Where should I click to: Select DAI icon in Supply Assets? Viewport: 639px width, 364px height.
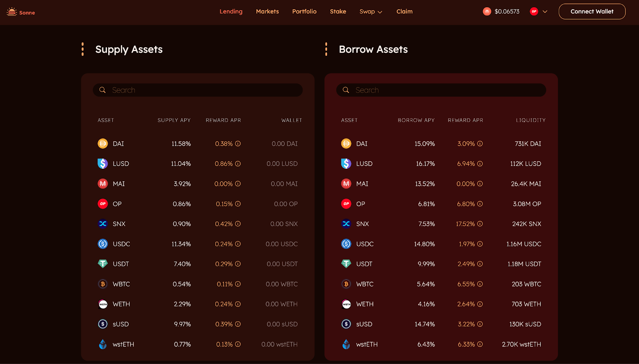coord(103,144)
